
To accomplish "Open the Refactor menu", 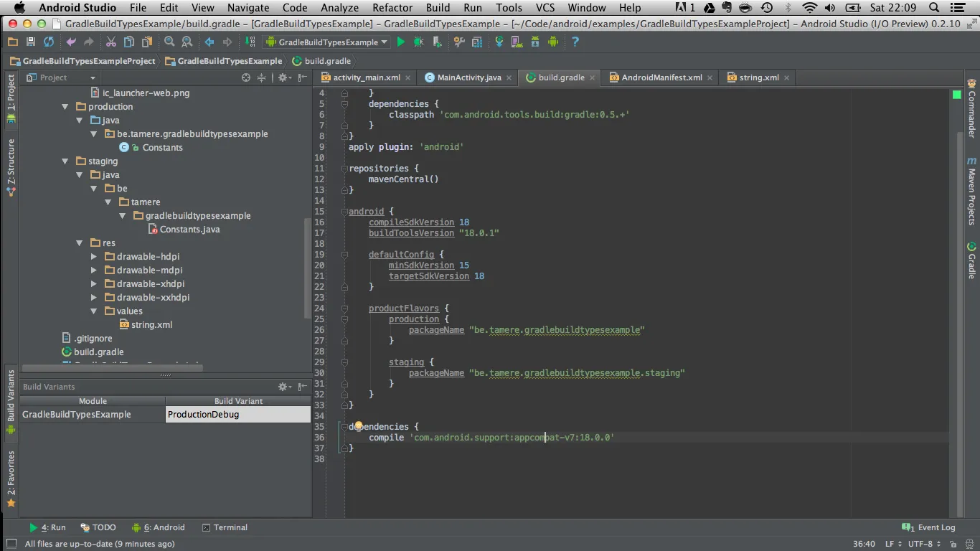I will click(392, 8).
